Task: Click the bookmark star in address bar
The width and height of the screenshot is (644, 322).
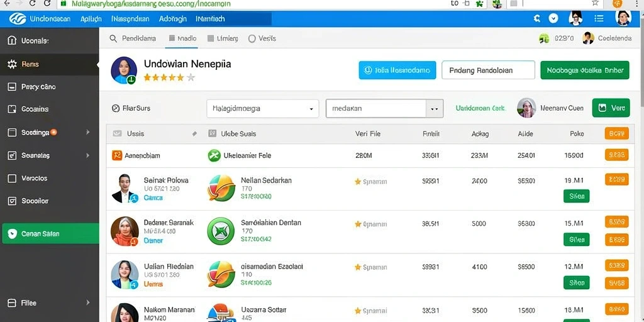Action: point(595,3)
